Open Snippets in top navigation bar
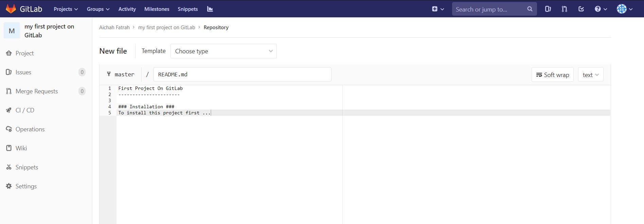Image resolution: width=644 pixels, height=224 pixels. pos(187,9)
